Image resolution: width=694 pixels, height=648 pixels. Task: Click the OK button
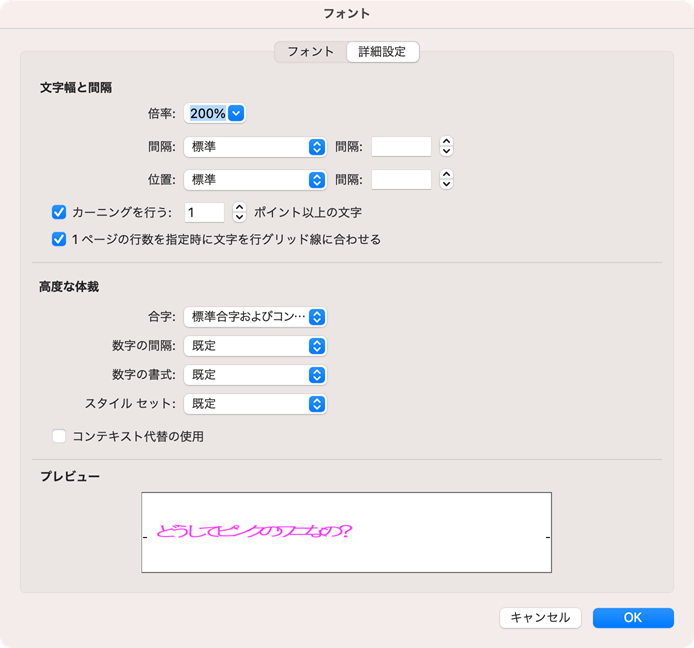pos(633,618)
